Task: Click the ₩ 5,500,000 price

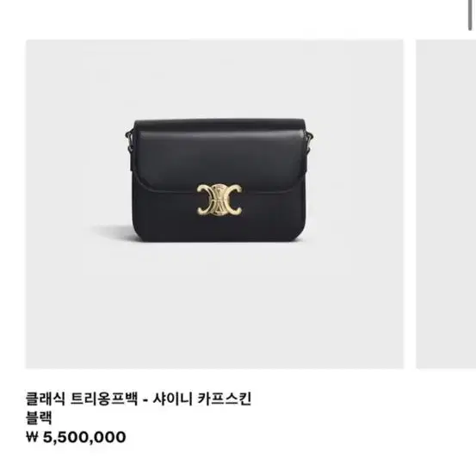Action: point(76,437)
